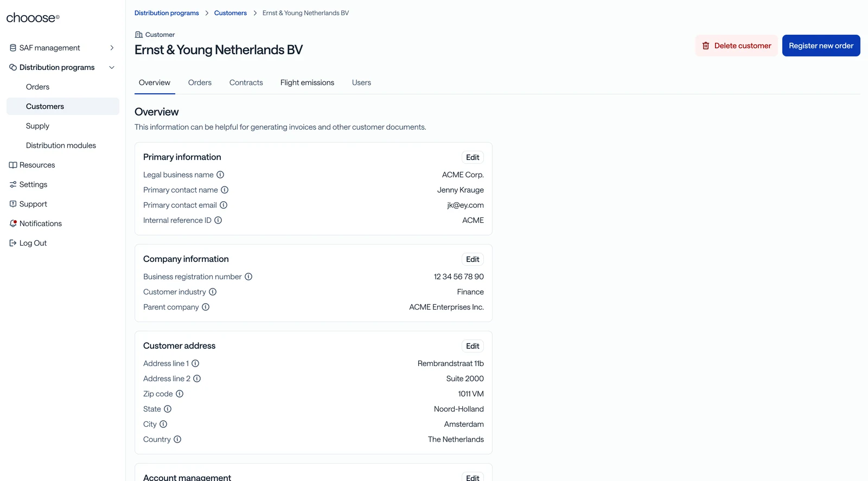Click the info icon beside Primary contact name
This screenshot has width=868, height=481.
pos(225,190)
